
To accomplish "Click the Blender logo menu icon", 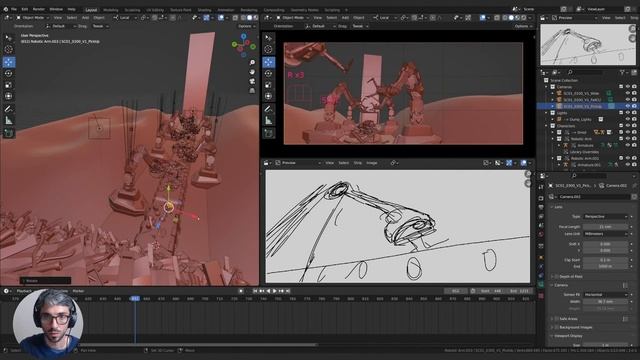I will click(5, 9).
